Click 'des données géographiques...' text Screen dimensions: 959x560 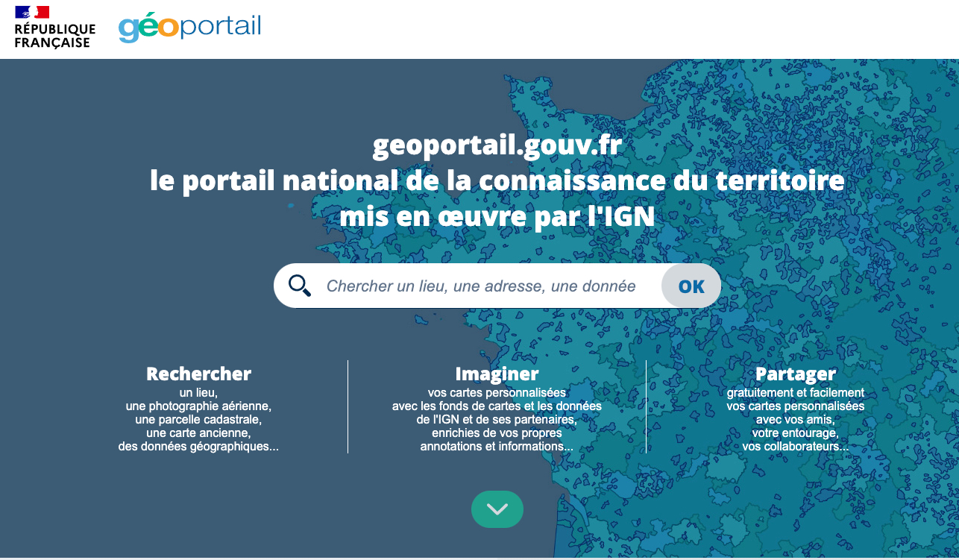(x=198, y=447)
